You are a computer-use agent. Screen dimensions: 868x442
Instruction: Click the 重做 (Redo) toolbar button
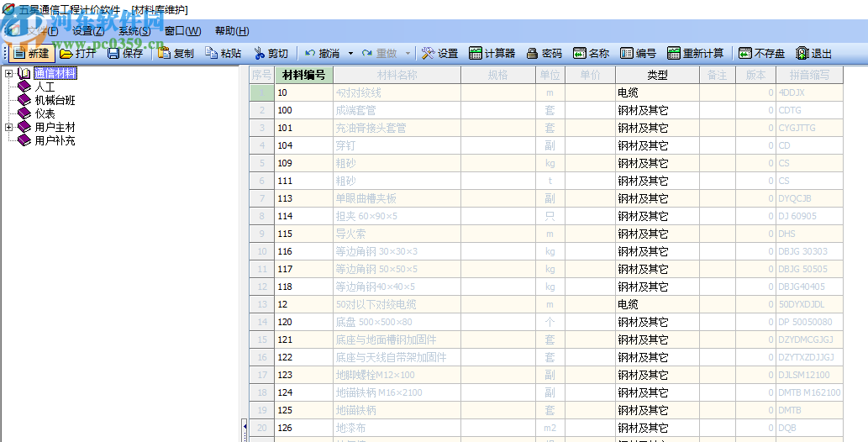coord(379,53)
